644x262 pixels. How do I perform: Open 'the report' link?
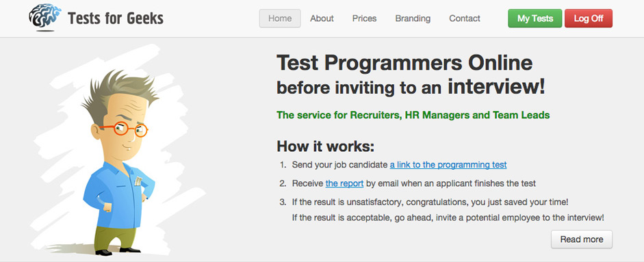click(x=344, y=183)
